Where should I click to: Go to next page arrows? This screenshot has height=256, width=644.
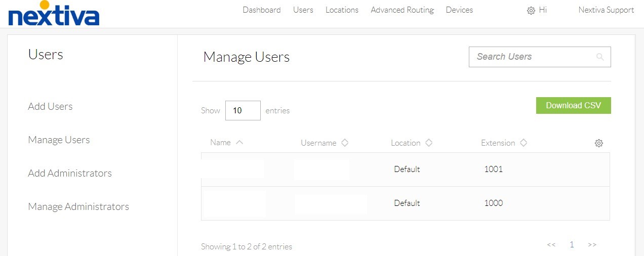coord(592,245)
